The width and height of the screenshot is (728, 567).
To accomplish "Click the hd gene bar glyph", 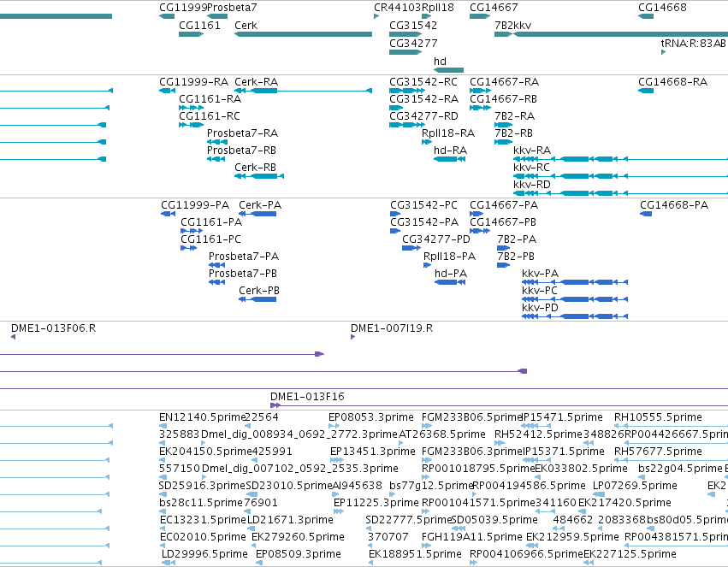I will (x=448, y=70).
